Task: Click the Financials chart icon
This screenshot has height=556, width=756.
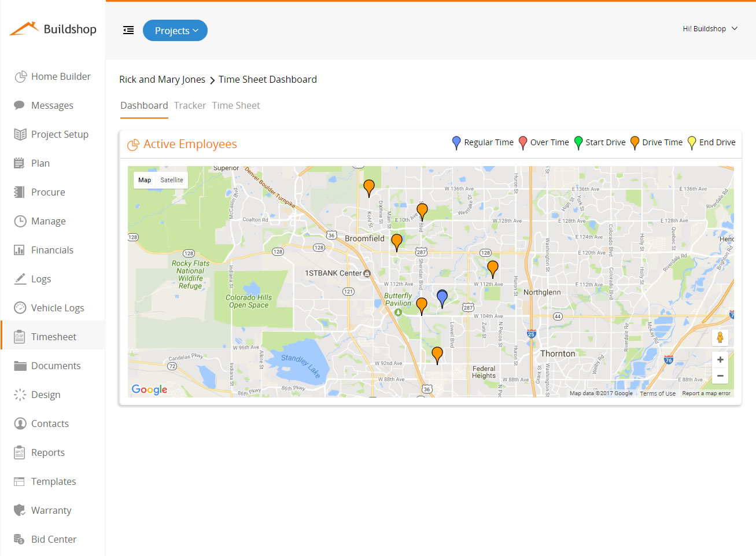Action: click(20, 250)
